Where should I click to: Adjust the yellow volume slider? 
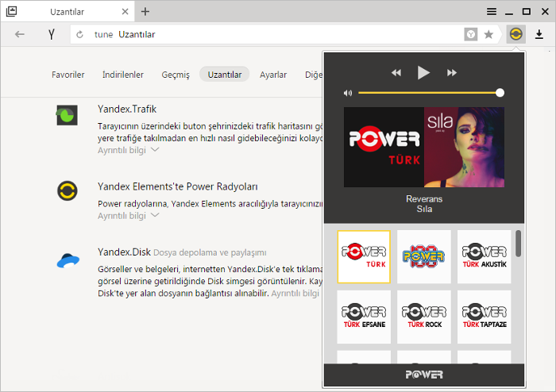point(431,93)
